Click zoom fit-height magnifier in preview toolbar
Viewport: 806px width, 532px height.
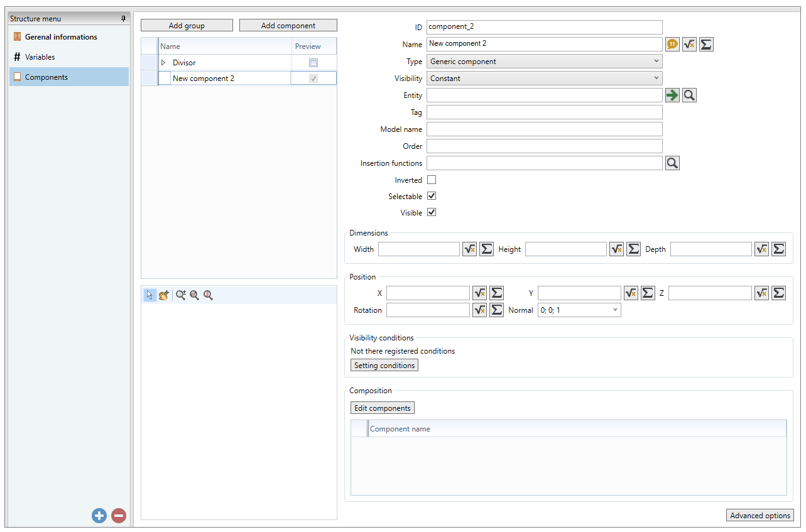[208, 295]
